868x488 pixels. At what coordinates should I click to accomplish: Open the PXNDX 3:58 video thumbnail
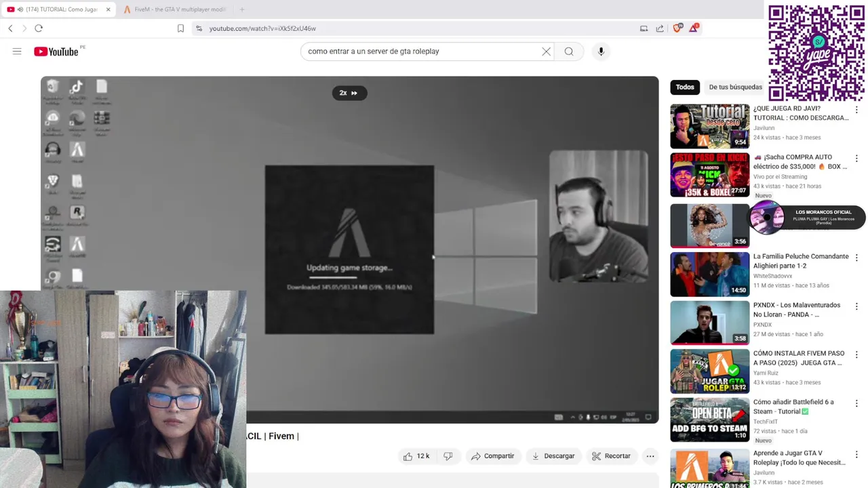pyautogui.click(x=709, y=323)
